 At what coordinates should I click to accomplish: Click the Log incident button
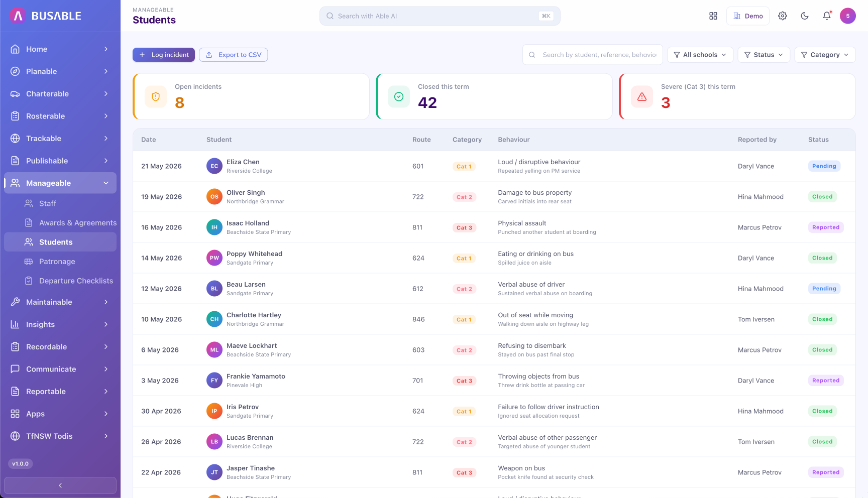click(x=164, y=55)
